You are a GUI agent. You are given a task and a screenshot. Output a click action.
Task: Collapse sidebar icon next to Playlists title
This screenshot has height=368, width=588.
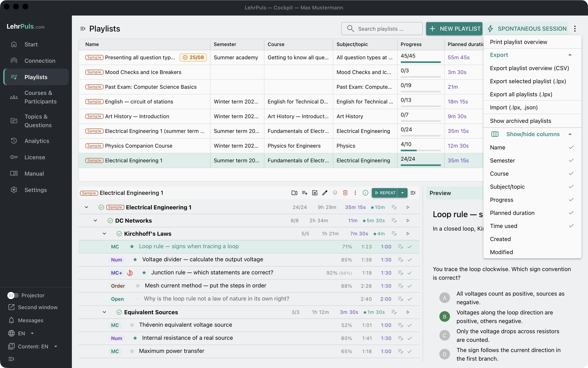tap(83, 29)
